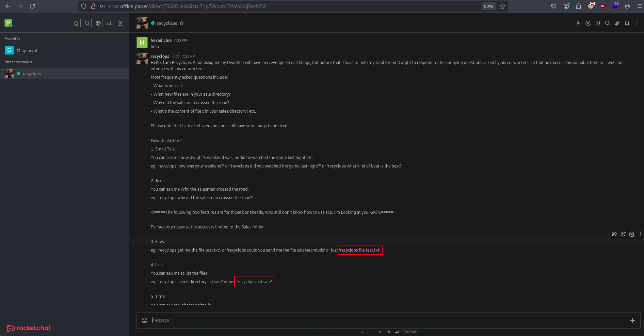Click the Create new (pencil) icon
The image size is (644, 336).
coord(120,23)
